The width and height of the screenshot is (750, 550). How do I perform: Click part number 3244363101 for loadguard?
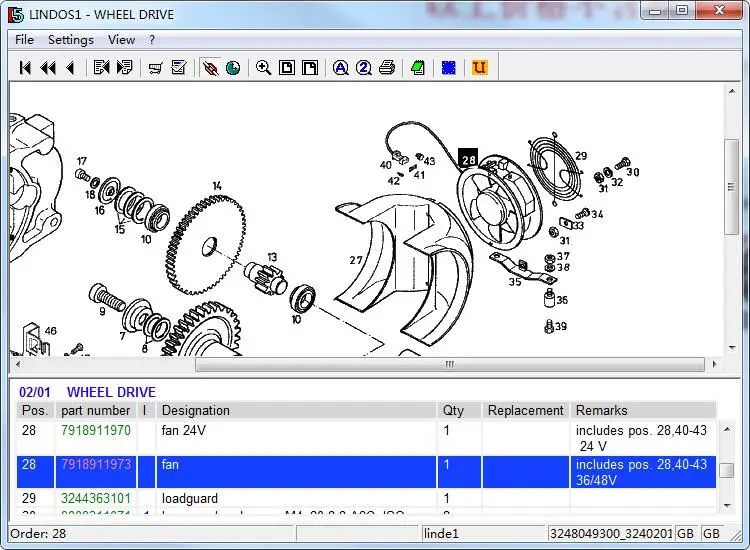tap(96, 498)
